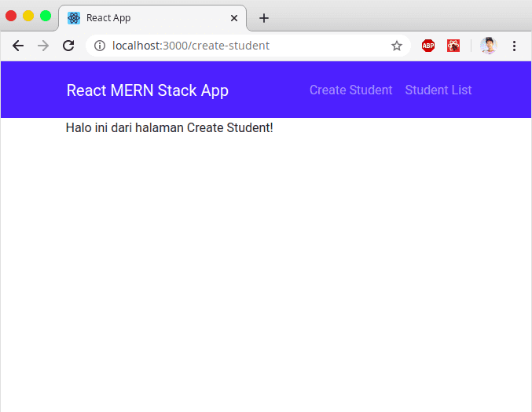Open the Adblock Plus extension

[428, 46]
